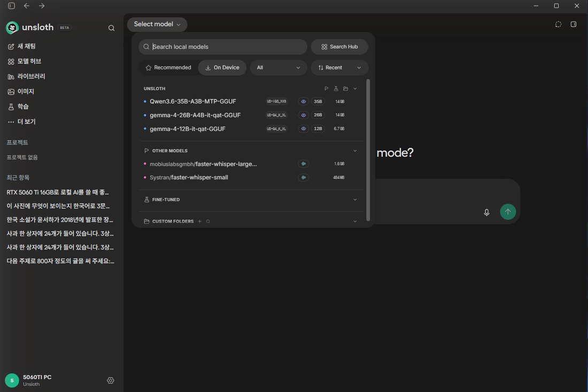Screen dimensions: 588x392
Task: Send message with green arrow button
Action: [x=508, y=211]
